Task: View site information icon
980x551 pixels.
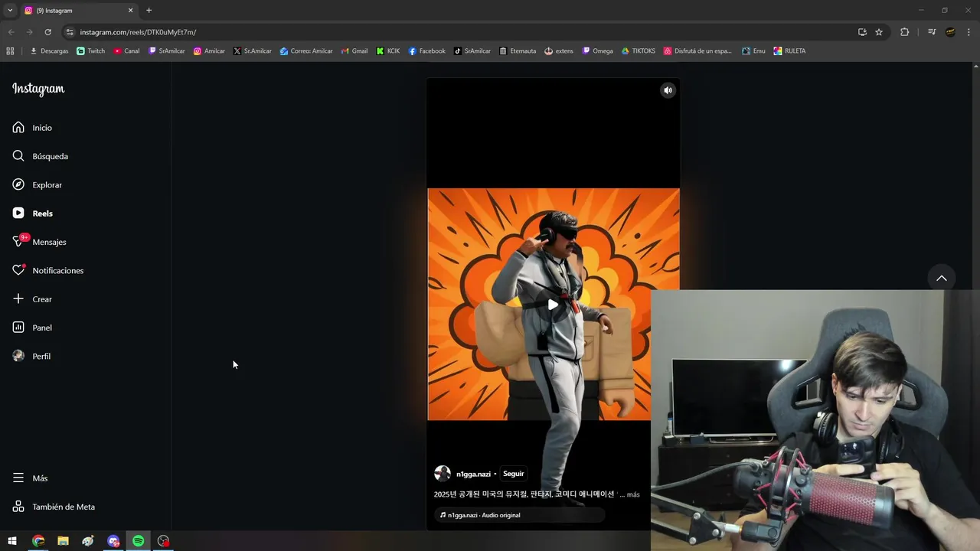Action: click(x=70, y=32)
